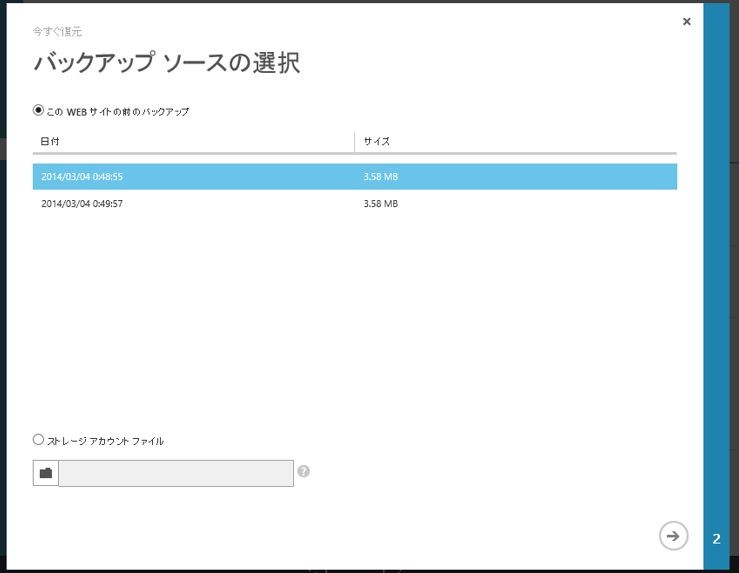Click into the storage account file path field
This screenshot has width=739, height=573.
click(176, 473)
